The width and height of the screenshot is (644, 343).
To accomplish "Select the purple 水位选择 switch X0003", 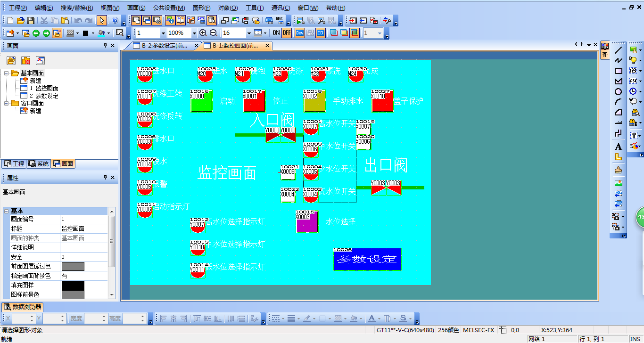I will point(307,221).
